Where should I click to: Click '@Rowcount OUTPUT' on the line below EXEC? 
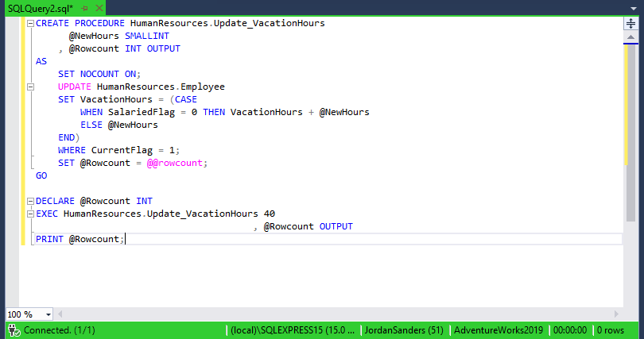click(x=308, y=227)
